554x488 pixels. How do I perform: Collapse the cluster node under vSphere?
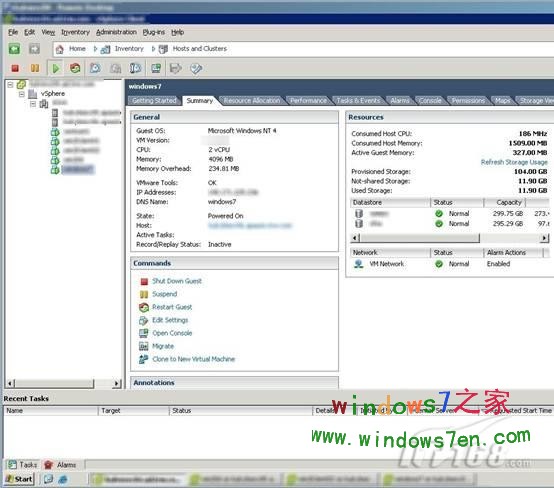click(33, 104)
